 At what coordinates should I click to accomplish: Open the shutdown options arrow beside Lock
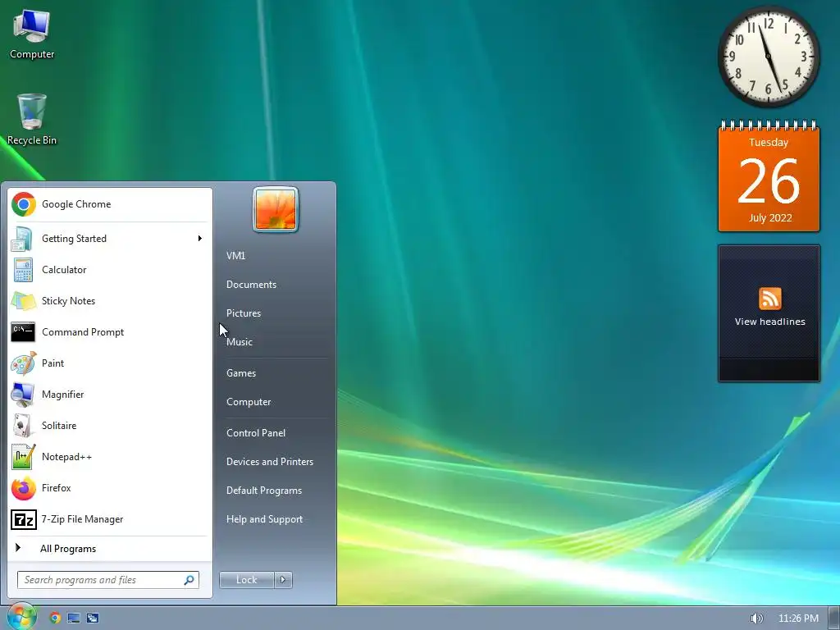pos(283,580)
